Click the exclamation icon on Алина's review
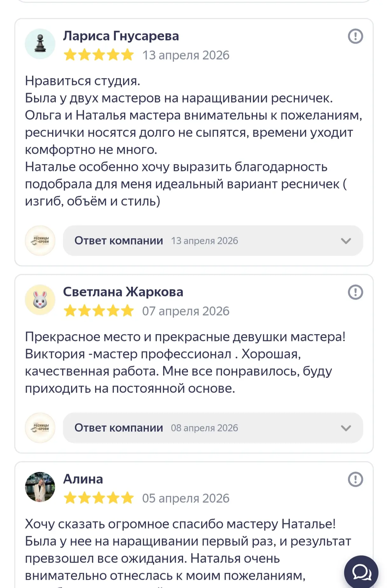 pyautogui.click(x=355, y=479)
